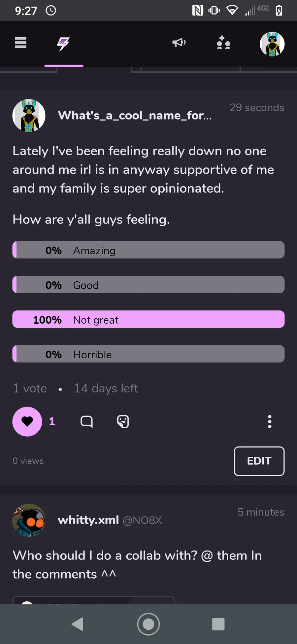Viewport: 297px width, 644px height.
Task: Tap the profile avatar in top bar
Action: point(272,44)
